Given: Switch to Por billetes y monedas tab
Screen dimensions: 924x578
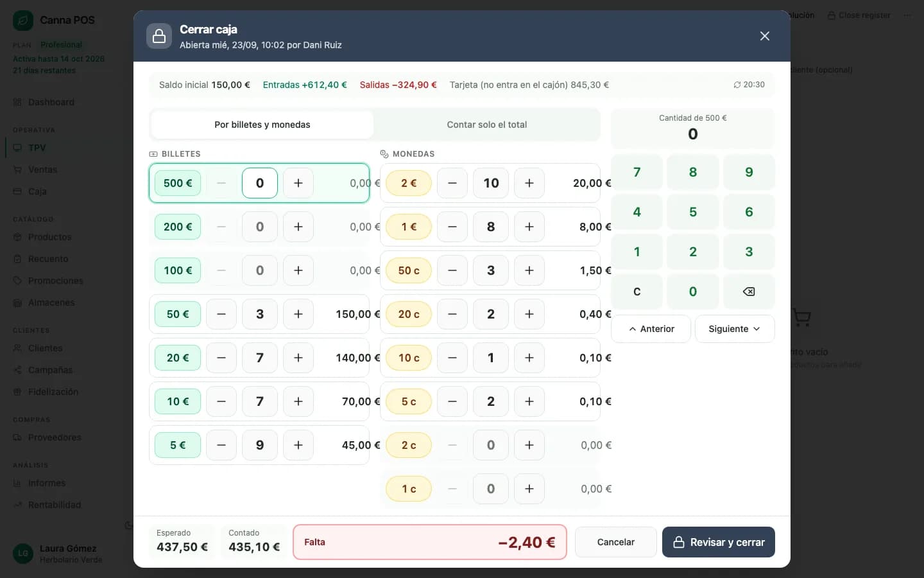Looking at the screenshot, I should tap(262, 125).
